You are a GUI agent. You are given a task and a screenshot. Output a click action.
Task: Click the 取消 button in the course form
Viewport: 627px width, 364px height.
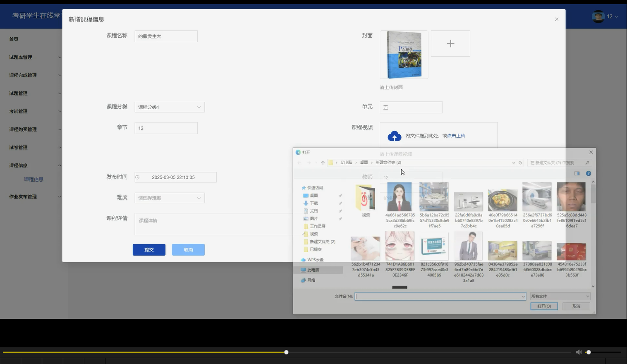tap(188, 249)
